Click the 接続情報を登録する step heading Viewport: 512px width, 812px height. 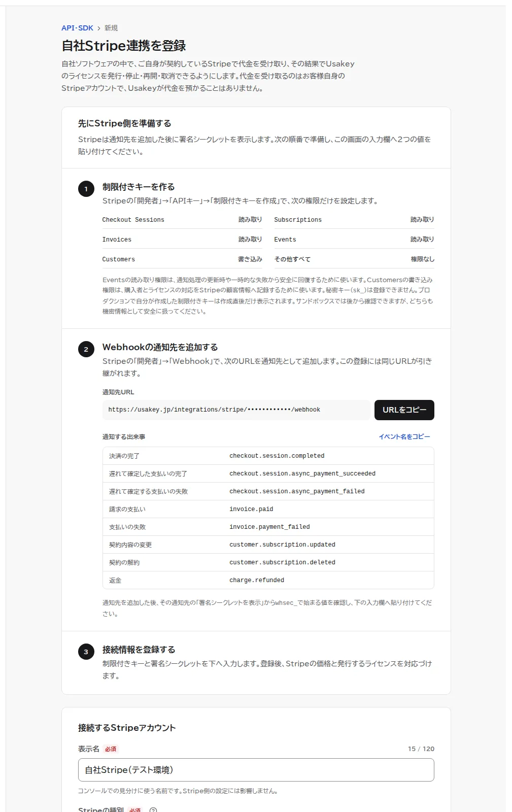139,650
